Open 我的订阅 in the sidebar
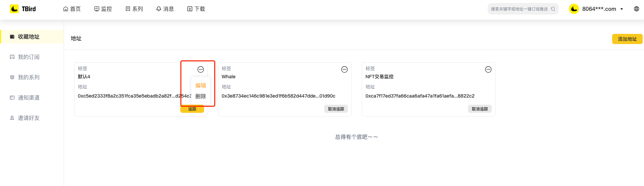Viewport: 644px width, 186px height. [29, 57]
